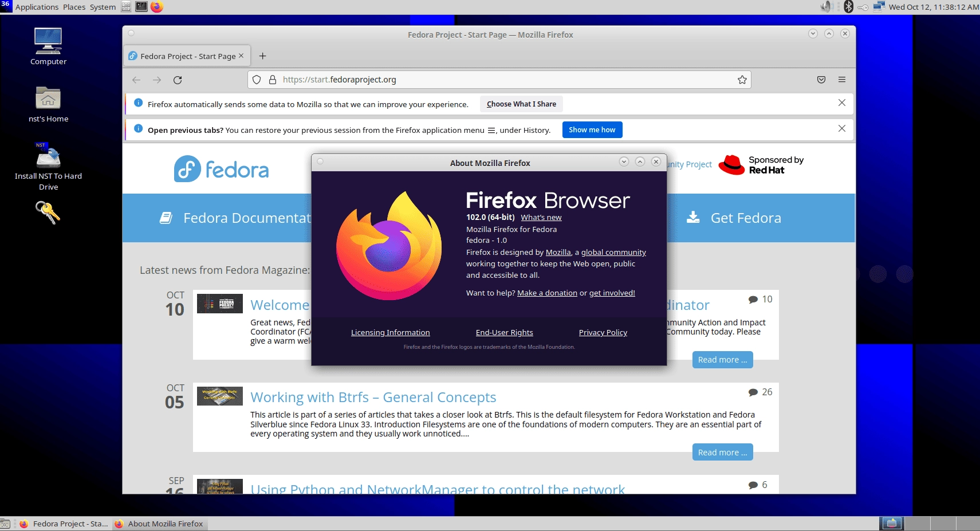This screenshot has width=980, height=531.
Task: Click the Oct 10 article thumbnail
Action: (x=219, y=303)
